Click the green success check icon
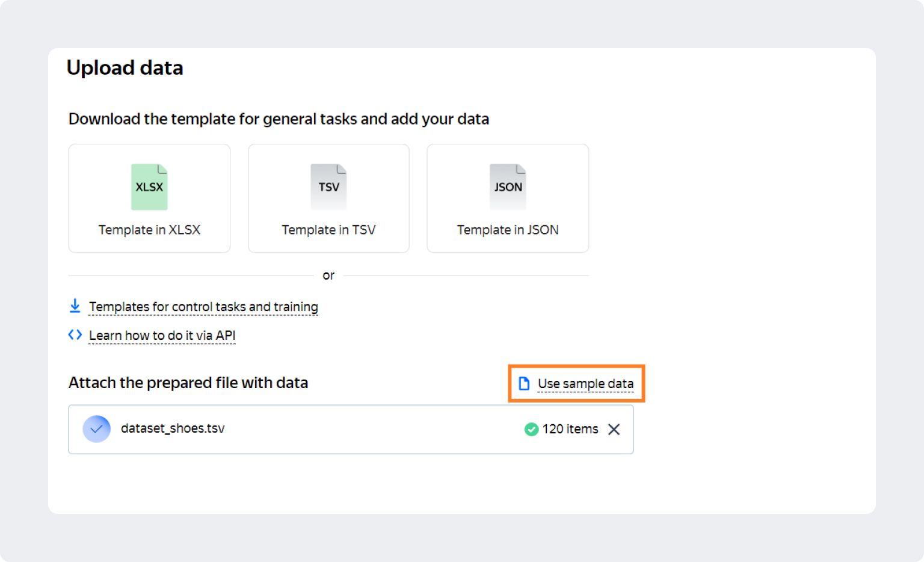The image size is (924, 562). [531, 429]
